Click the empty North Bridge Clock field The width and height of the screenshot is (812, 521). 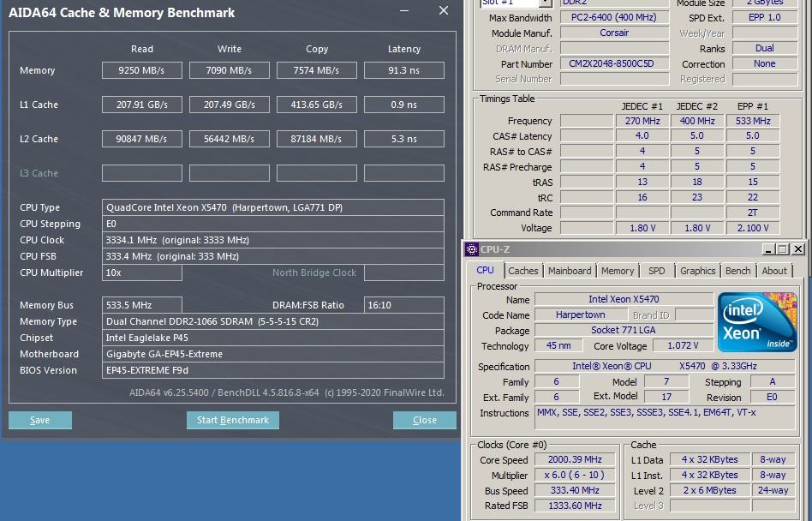(404, 272)
